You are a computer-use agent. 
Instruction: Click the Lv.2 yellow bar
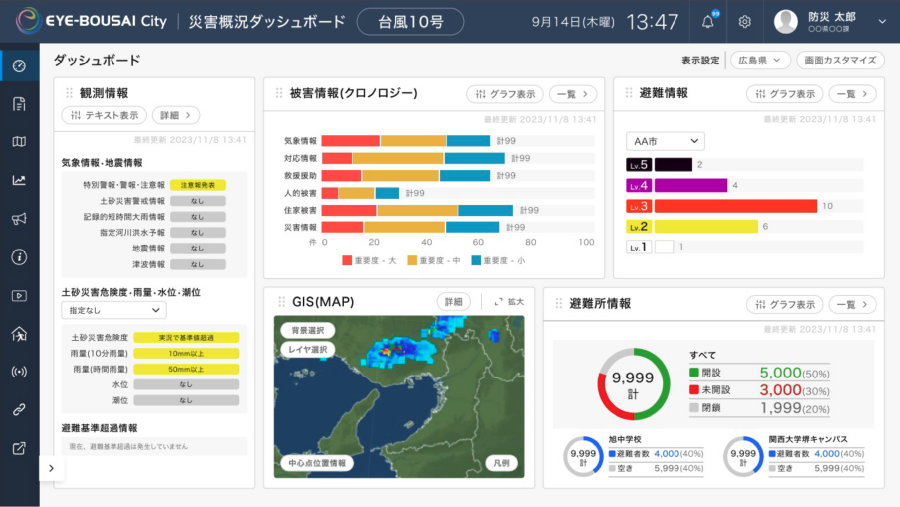[706, 227]
